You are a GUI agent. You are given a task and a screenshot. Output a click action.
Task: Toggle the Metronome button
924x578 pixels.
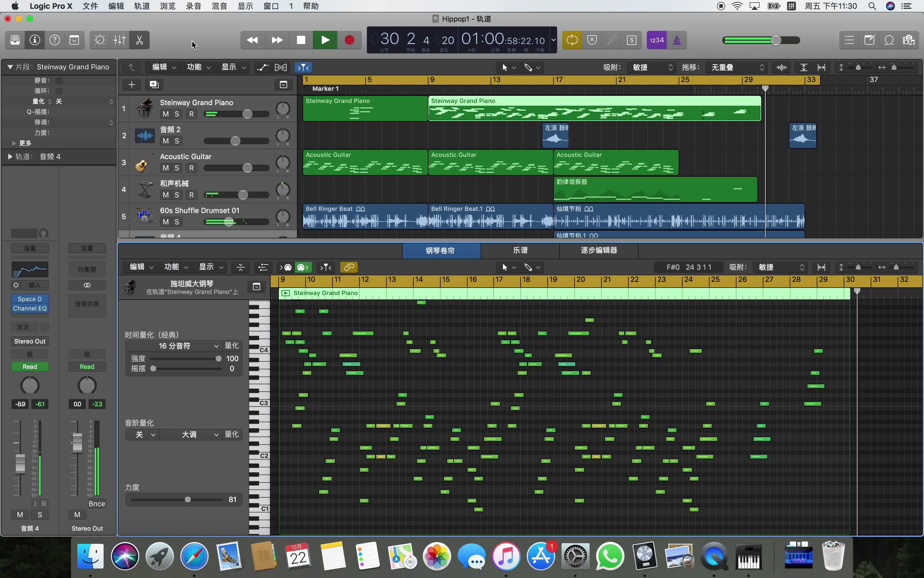click(x=676, y=40)
